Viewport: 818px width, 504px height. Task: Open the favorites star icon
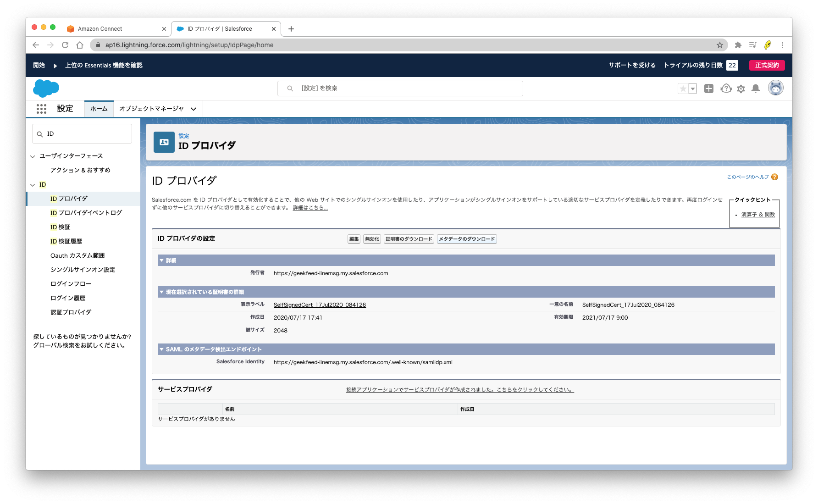683,89
